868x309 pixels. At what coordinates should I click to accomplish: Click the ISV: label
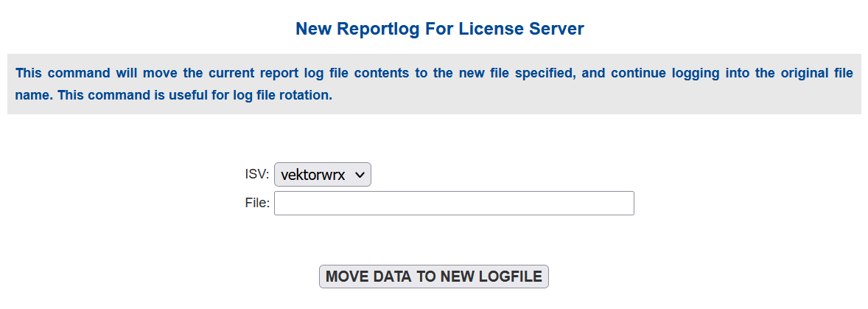(257, 174)
